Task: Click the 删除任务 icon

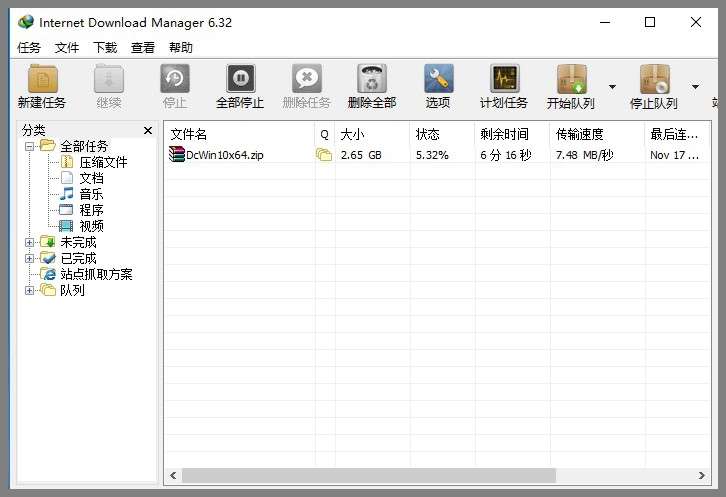Action: click(x=307, y=79)
